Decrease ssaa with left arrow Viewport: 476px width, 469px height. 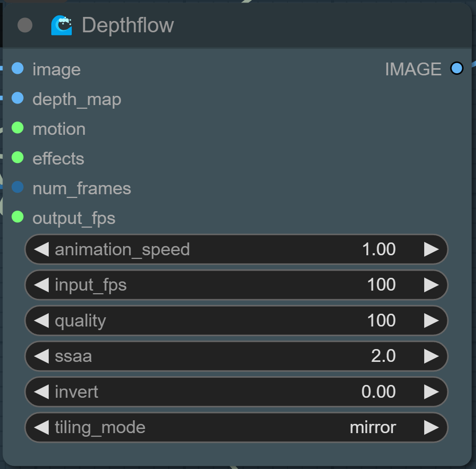(x=42, y=356)
